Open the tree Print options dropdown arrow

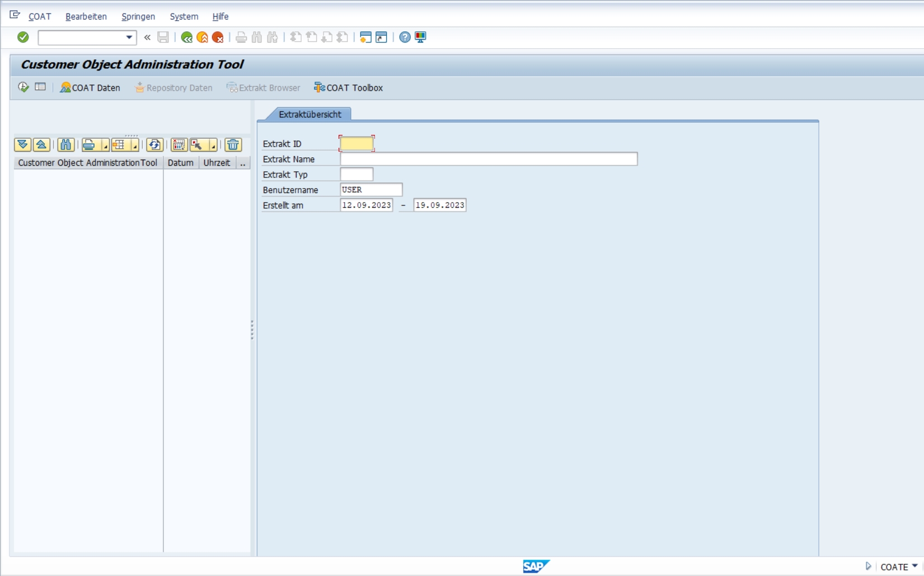(105, 146)
